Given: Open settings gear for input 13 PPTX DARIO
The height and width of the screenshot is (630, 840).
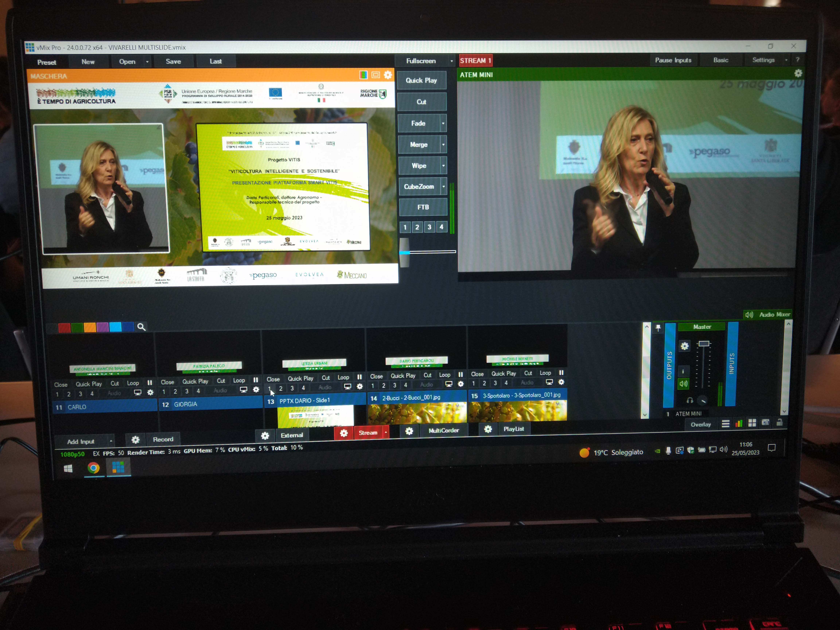Looking at the screenshot, I should (x=359, y=386).
